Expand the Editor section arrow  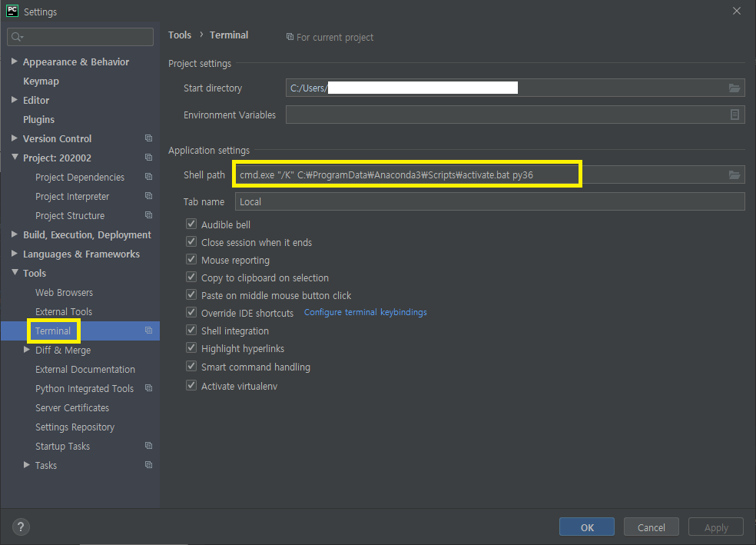(x=15, y=100)
